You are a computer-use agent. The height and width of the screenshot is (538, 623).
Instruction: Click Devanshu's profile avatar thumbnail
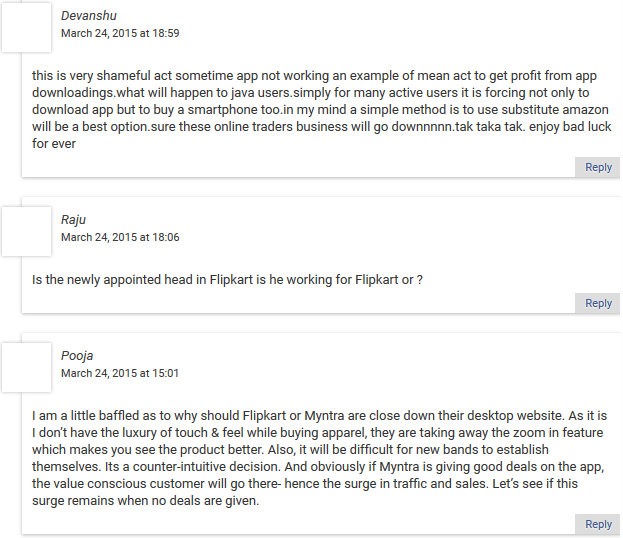point(27,26)
